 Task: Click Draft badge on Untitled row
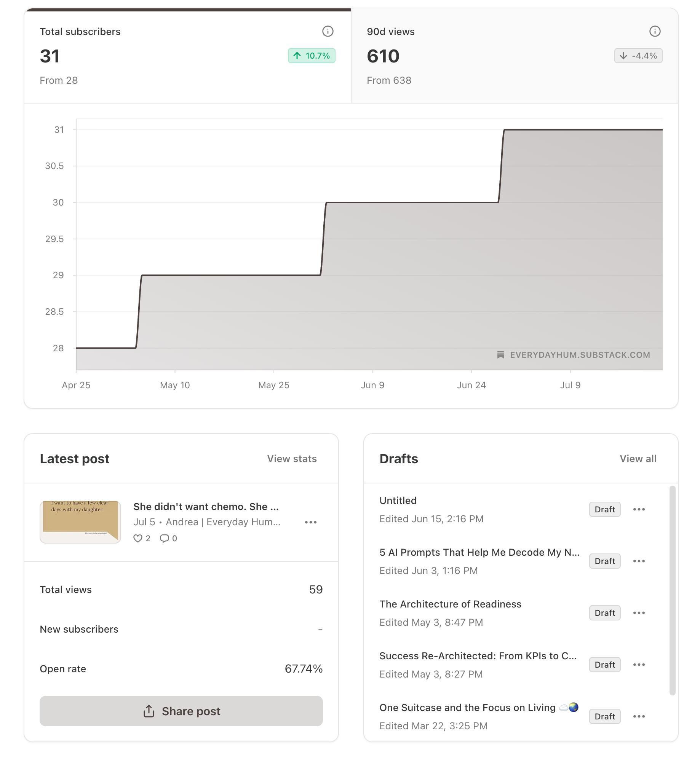point(605,509)
